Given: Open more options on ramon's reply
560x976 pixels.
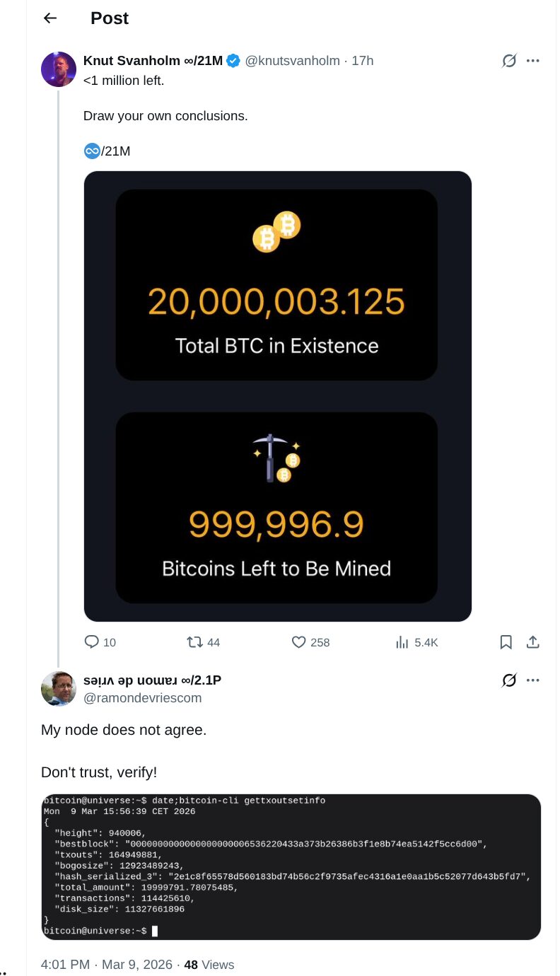Looking at the screenshot, I should coord(533,680).
